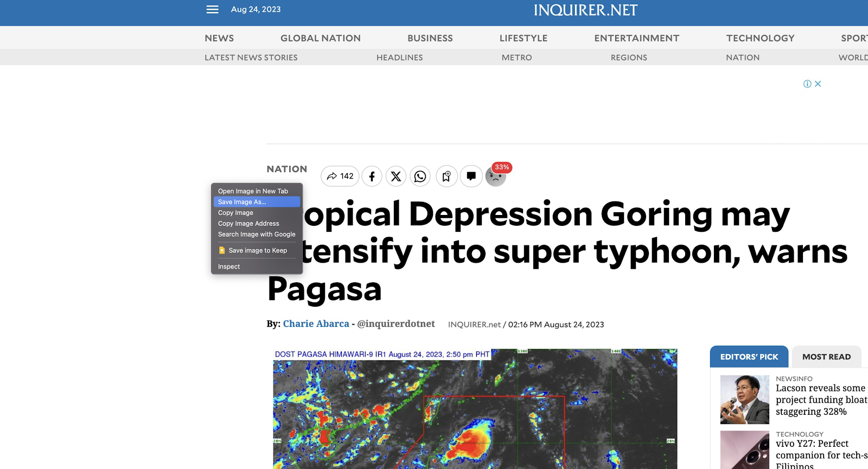Click the ad info icon
Image resolution: width=868 pixels, height=469 pixels.
pyautogui.click(x=807, y=84)
